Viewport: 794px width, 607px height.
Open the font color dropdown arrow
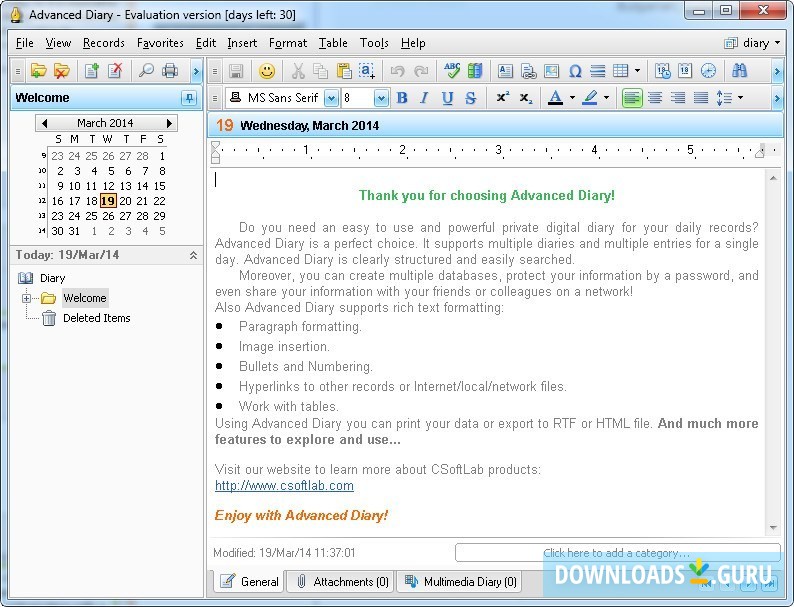(572, 98)
